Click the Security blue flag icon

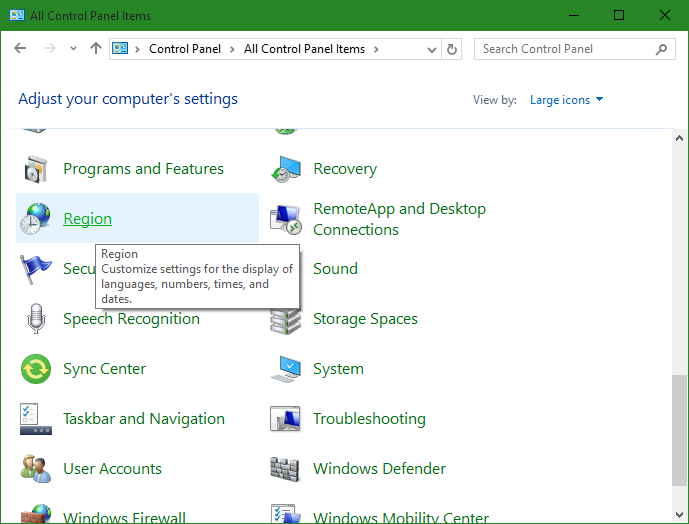[x=36, y=269]
